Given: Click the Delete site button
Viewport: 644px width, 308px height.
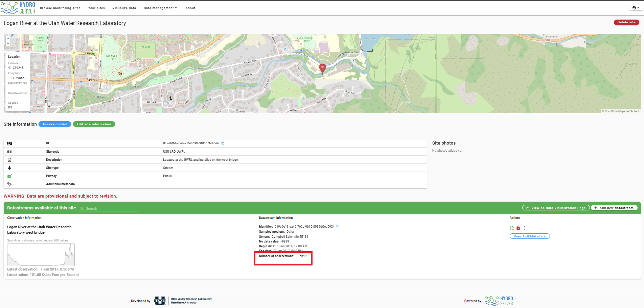Looking at the screenshot, I should (626, 22).
